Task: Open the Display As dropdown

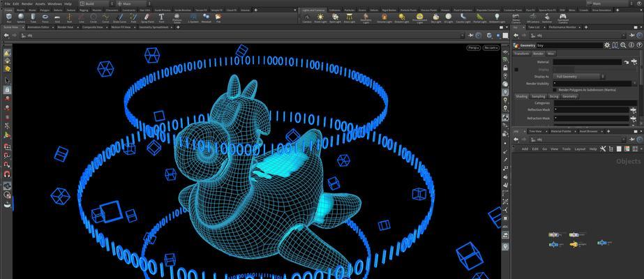Action: point(578,76)
